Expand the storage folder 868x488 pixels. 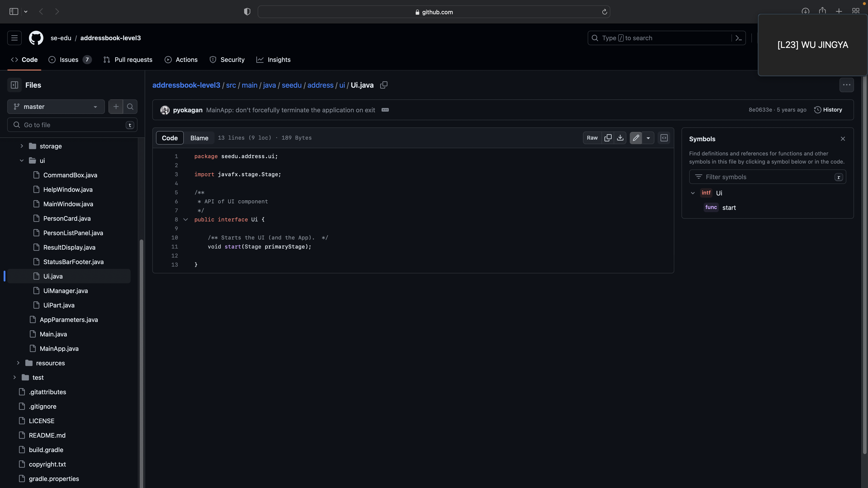tap(21, 146)
